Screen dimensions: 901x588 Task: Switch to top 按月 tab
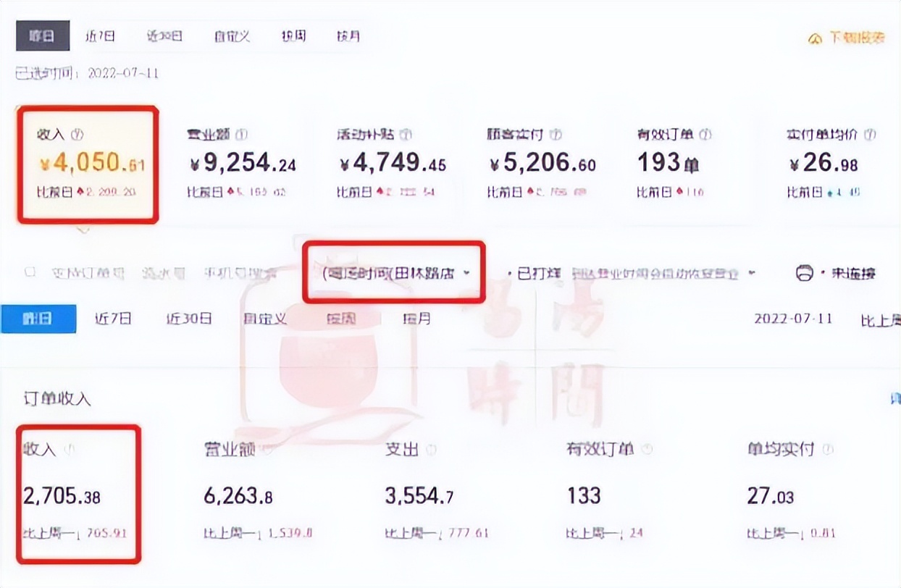click(348, 36)
